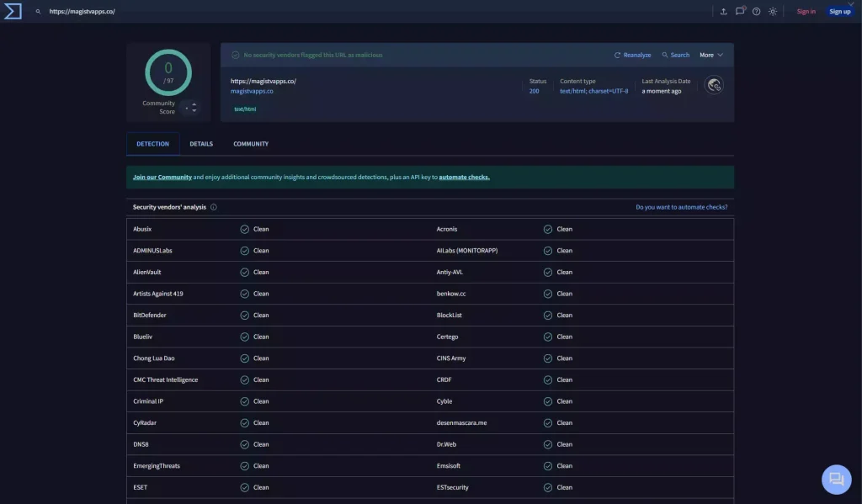Open the magistvapps.co domain link
Image resolution: width=862 pixels, height=504 pixels.
click(x=252, y=91)
